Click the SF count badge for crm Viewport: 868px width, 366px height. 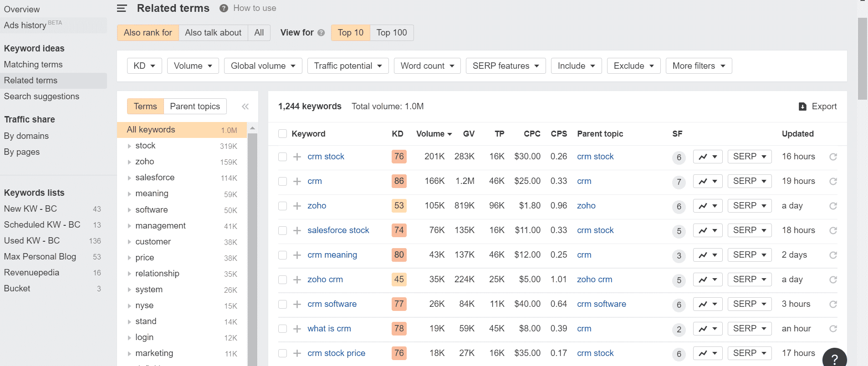pyautogui.click(x=679, y=182)
